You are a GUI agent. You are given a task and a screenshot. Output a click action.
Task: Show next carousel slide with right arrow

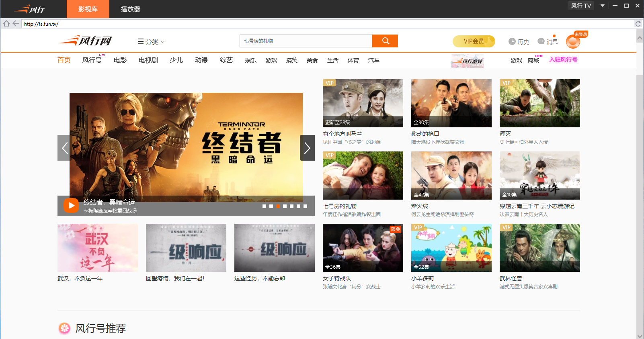tap(307, 148)
